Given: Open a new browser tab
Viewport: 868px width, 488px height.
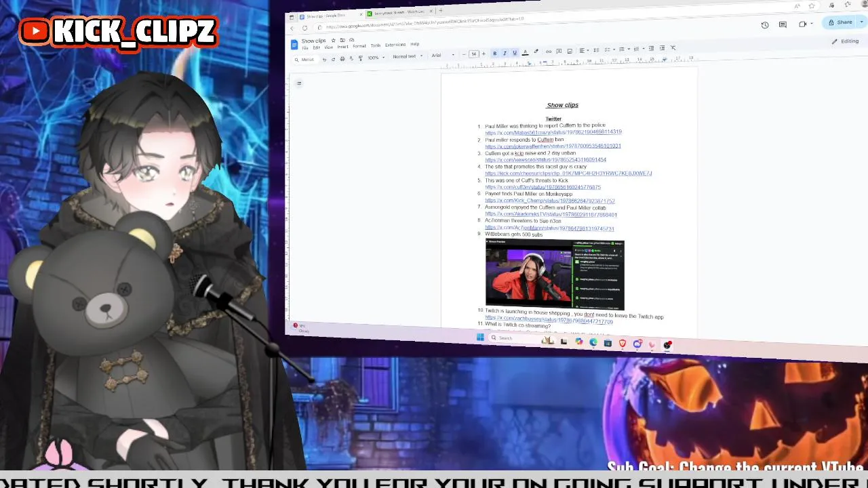Looking at the screenshot, I should click(440, 11).
